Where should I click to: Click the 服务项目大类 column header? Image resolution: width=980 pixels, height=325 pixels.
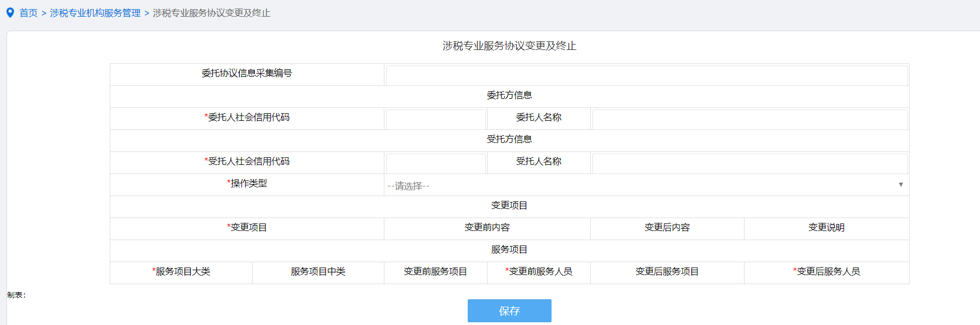(181, 272)
